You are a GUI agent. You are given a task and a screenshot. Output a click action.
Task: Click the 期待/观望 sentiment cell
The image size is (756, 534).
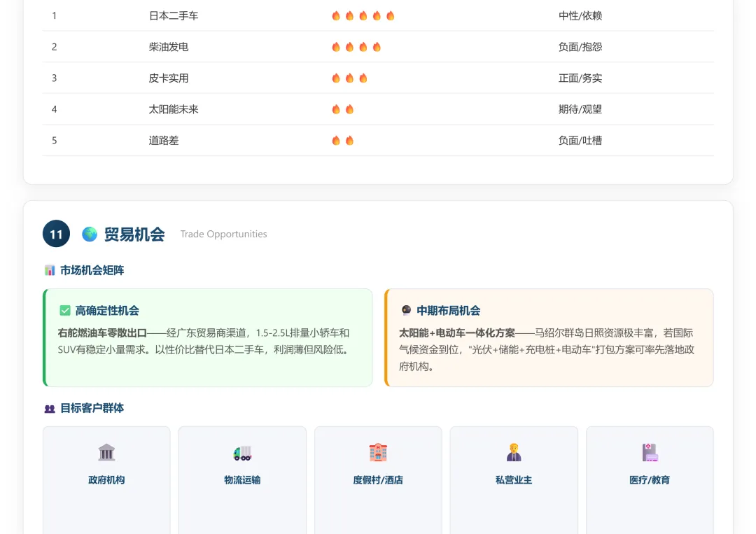point(580,109)
